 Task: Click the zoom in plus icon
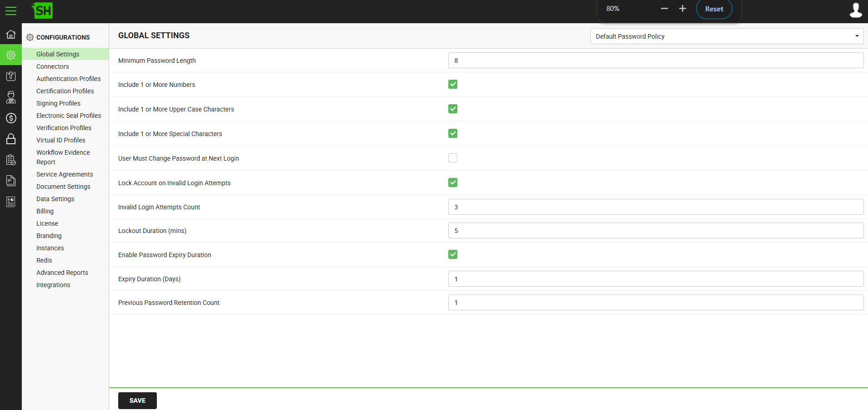(682, 9)
